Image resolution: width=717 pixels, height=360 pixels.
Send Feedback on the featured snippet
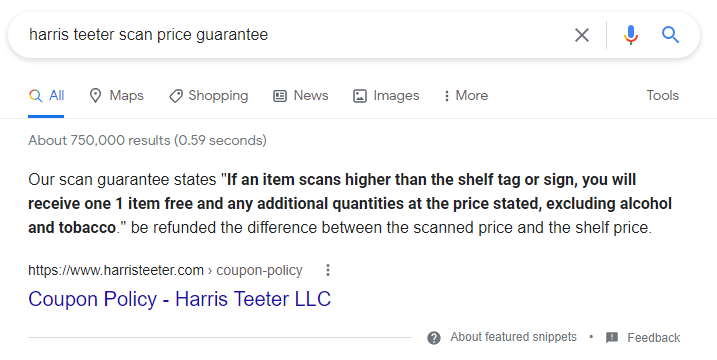point(653,338)
